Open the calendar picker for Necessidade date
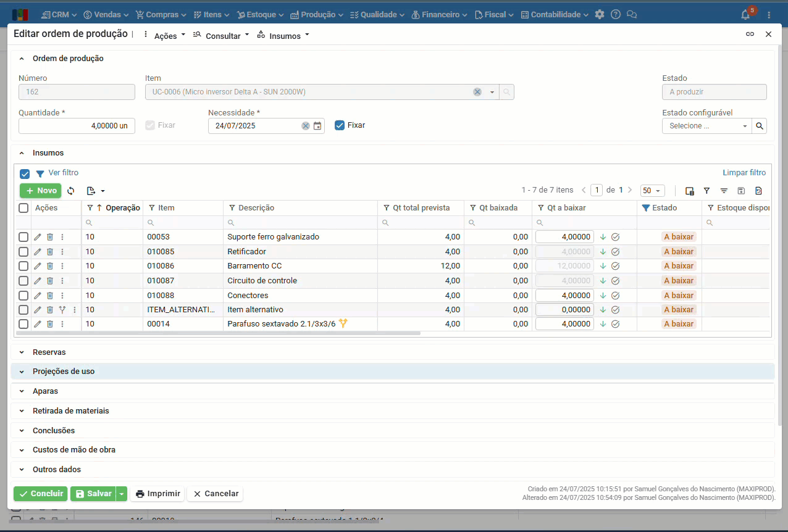 pos(317,126)
